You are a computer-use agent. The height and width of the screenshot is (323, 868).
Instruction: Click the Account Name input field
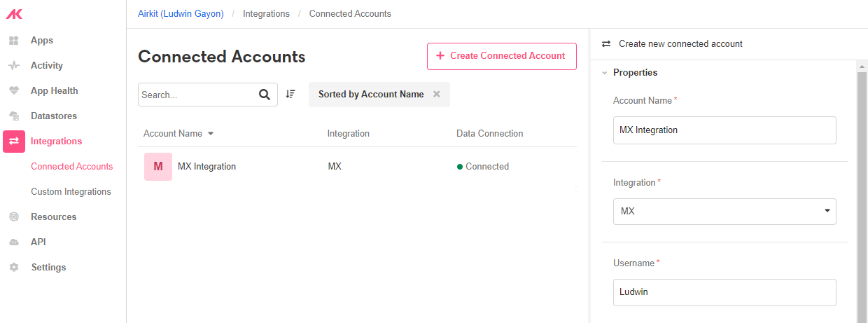point(724,130)
